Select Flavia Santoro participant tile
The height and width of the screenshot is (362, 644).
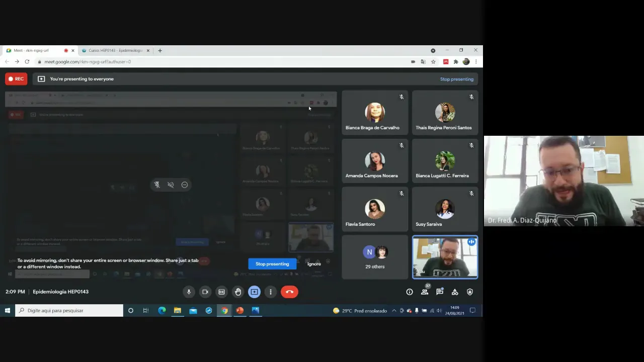point(375,209)
